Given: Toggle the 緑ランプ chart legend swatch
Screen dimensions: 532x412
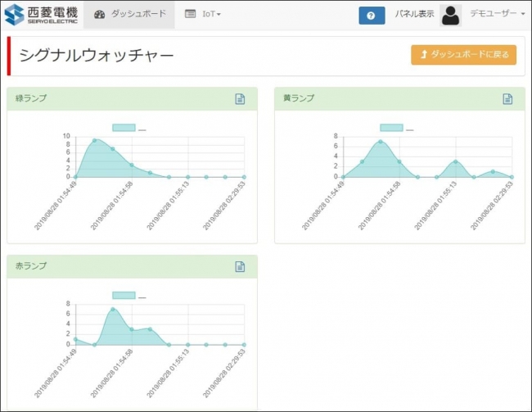Looking at the screenshot, I should point(124,128).
